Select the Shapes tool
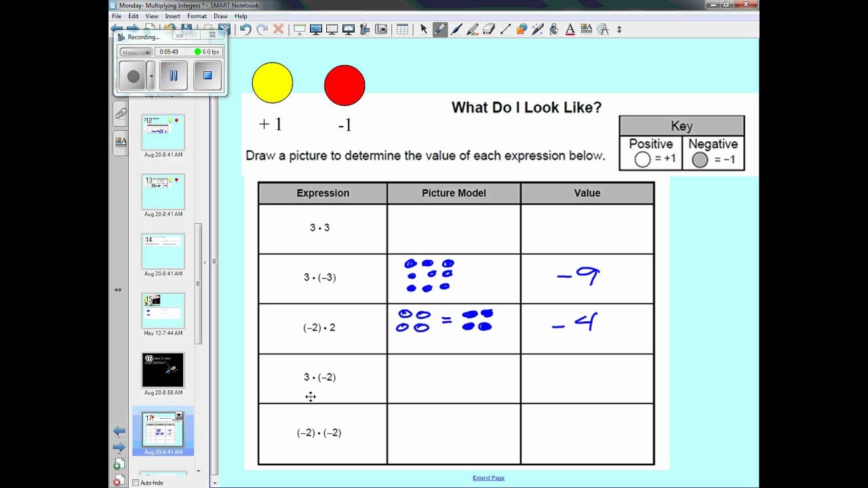868x488 pixels. [521, 29]
